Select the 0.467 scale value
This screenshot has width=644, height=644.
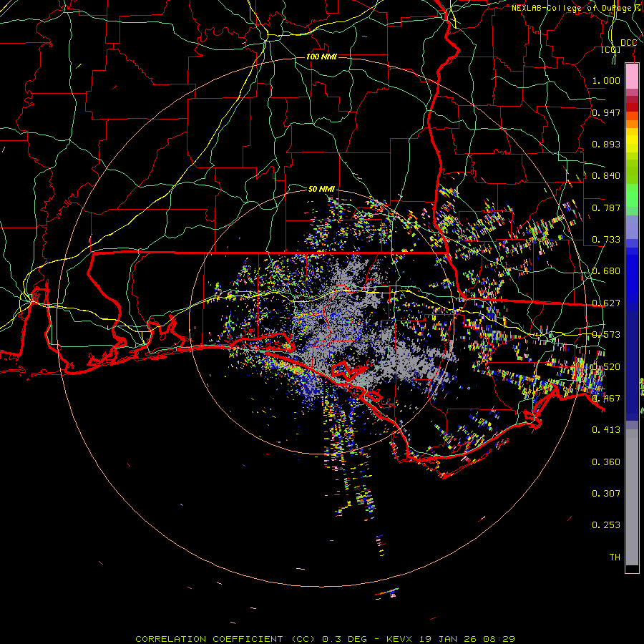[x=606, y=399]
